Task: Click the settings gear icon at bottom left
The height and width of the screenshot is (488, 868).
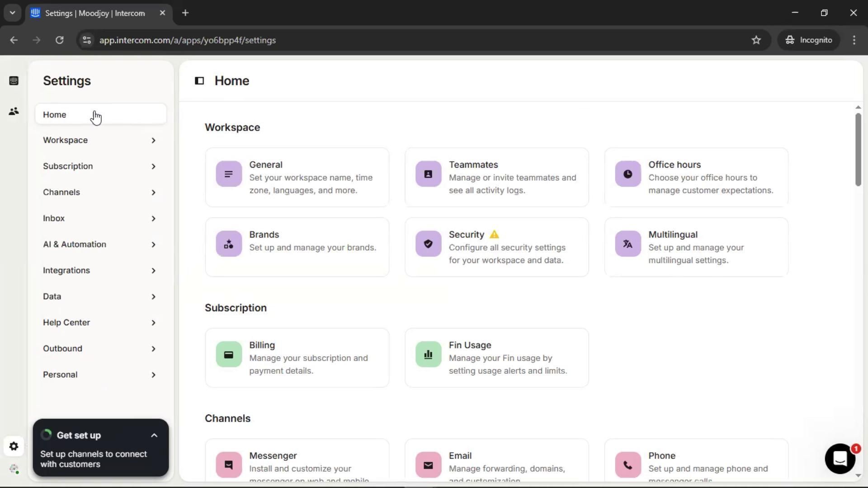Action: tap(14, 446)
